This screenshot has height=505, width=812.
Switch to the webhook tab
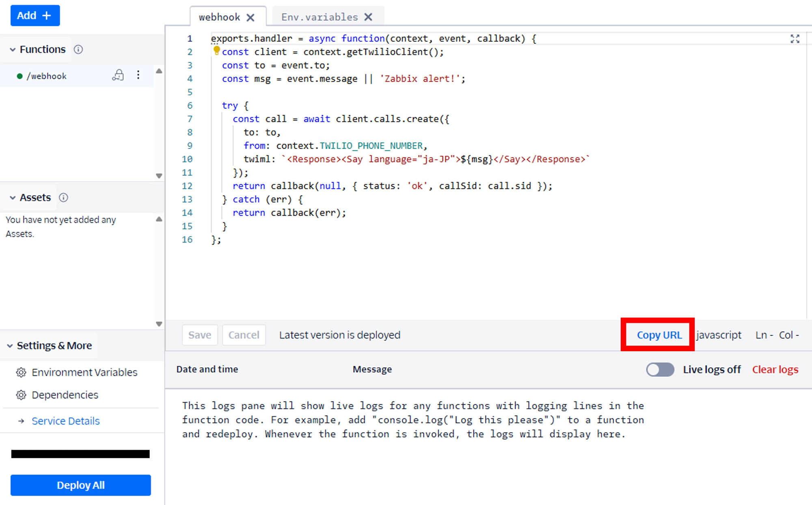coord(219,17)
